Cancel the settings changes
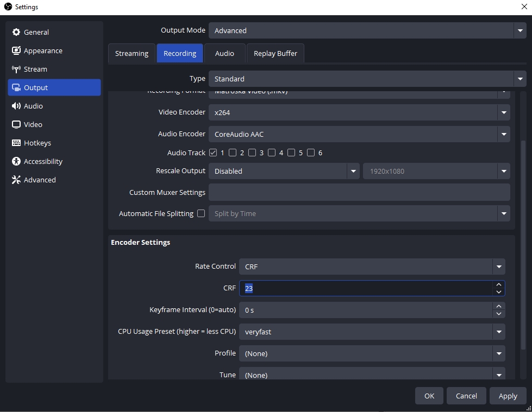The height and width of the screenshot is (412, 532). (x=466, y=396)
